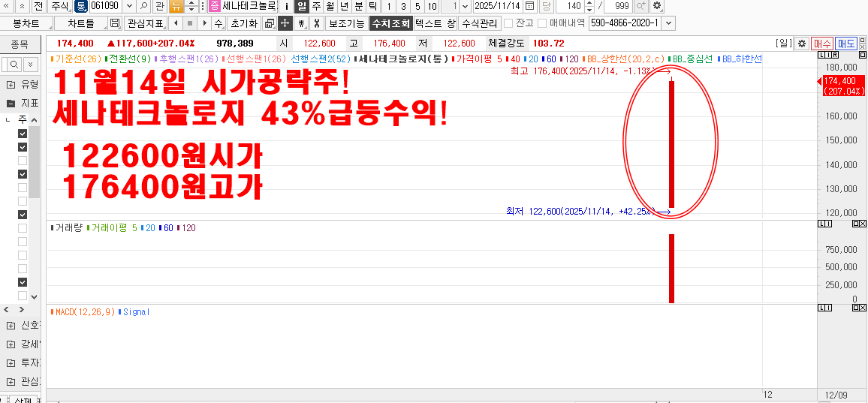
Task: Enable the 잔고 checkbox
Action: click(x=508, y=23)
